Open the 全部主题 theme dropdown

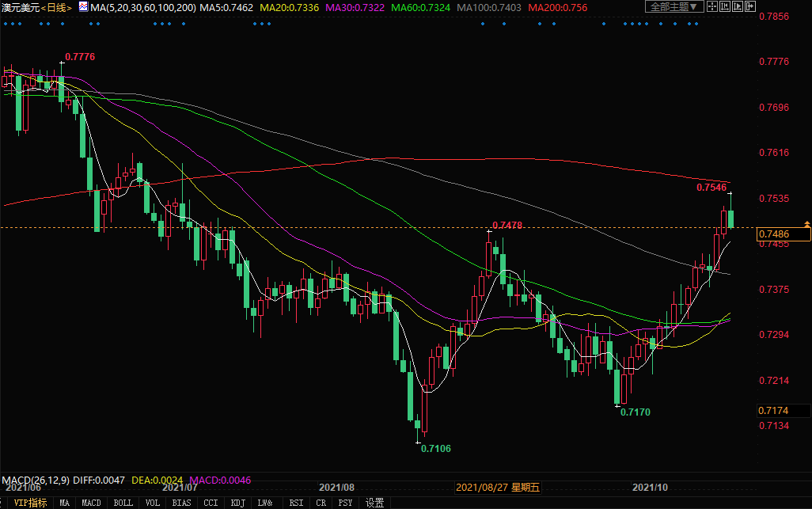pos(674,7)
